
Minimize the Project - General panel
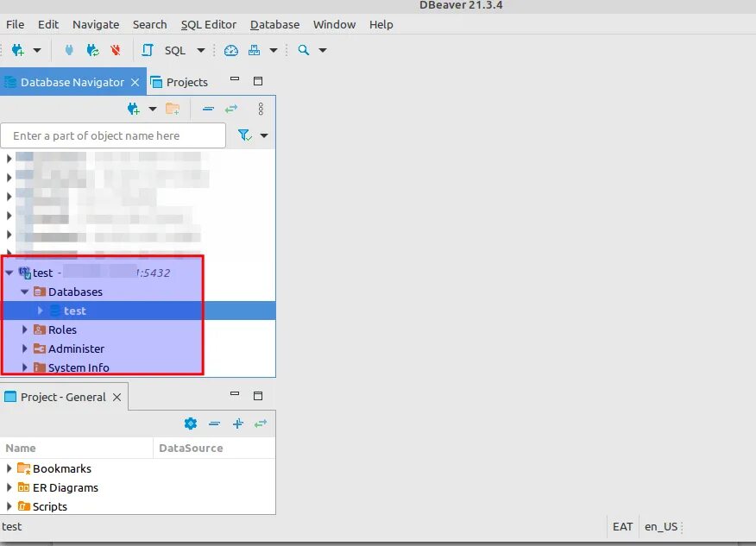pos(235,393)
